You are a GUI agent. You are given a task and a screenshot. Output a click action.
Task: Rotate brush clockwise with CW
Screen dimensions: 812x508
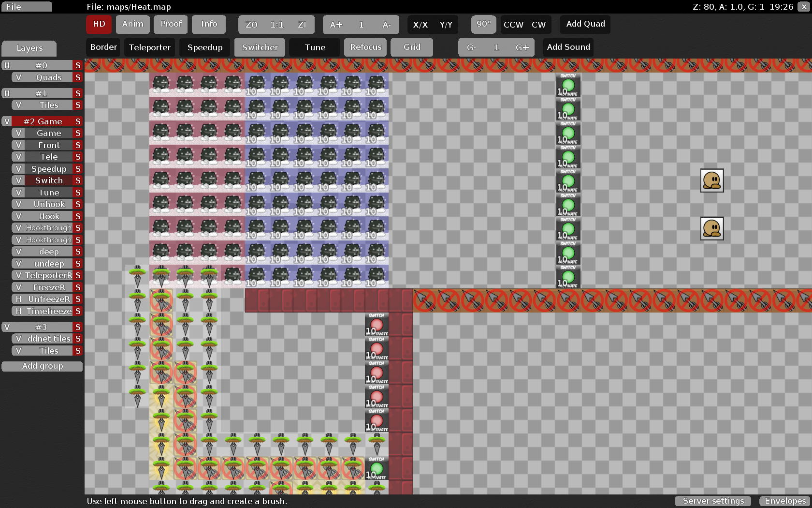point(538,25)
